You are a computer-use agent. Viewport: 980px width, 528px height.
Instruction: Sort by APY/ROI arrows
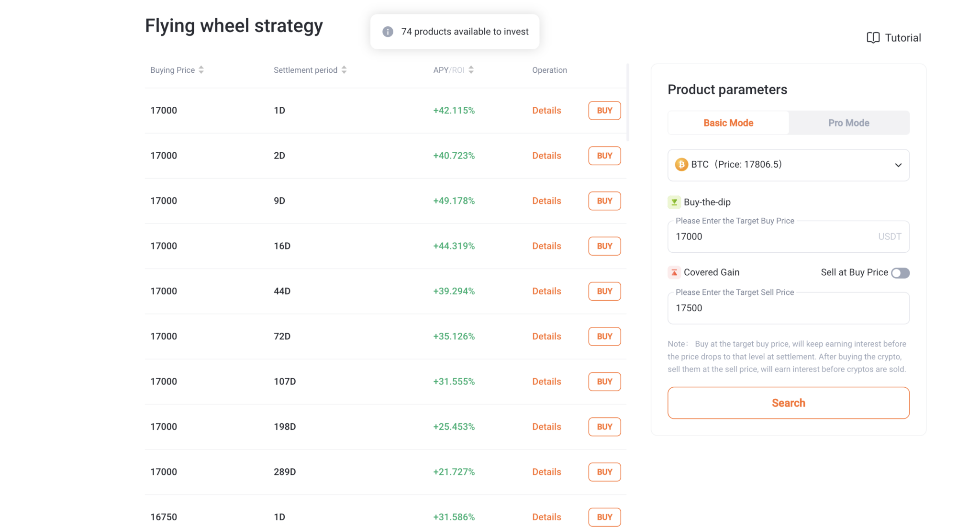[x=471, y=70]
